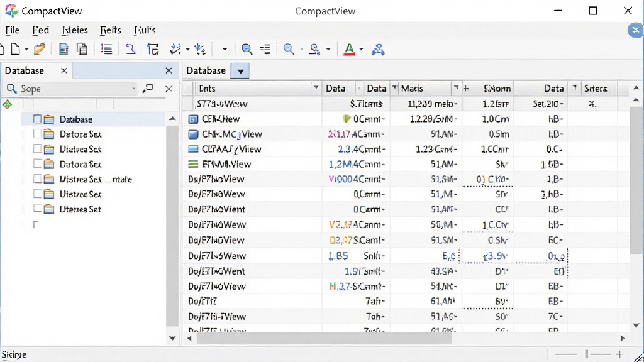Select the Mistrea Set ...ntate tree row
Viewport: 644px width, 362px height.
click(x=94, y=179)
